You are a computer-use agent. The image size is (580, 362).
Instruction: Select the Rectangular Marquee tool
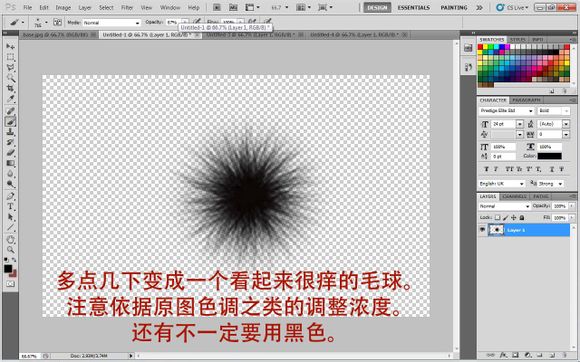click(x=10, y=57)
